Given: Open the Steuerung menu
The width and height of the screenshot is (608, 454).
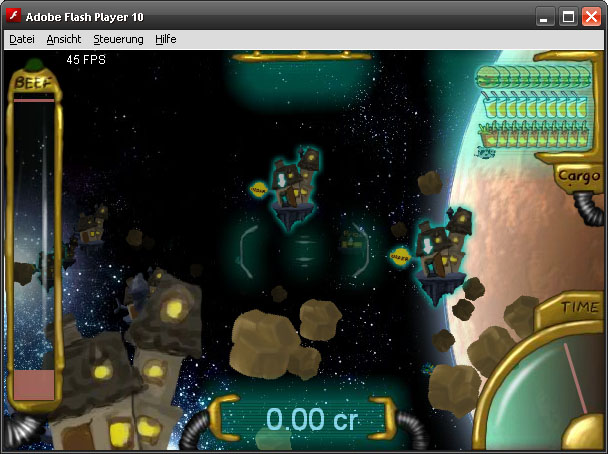Looking at the screenshot, I should coord(118,40).
